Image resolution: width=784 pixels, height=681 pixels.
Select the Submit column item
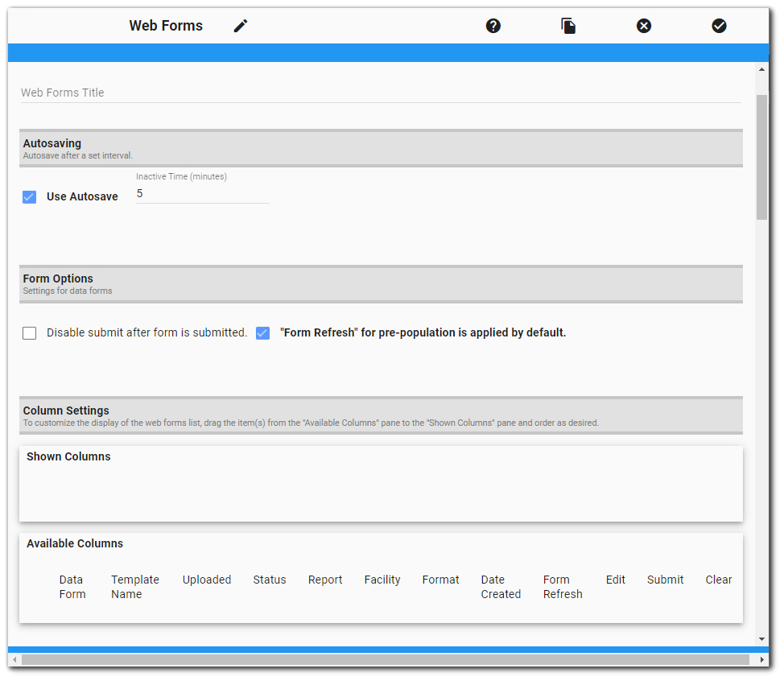[x=665, y=580]
